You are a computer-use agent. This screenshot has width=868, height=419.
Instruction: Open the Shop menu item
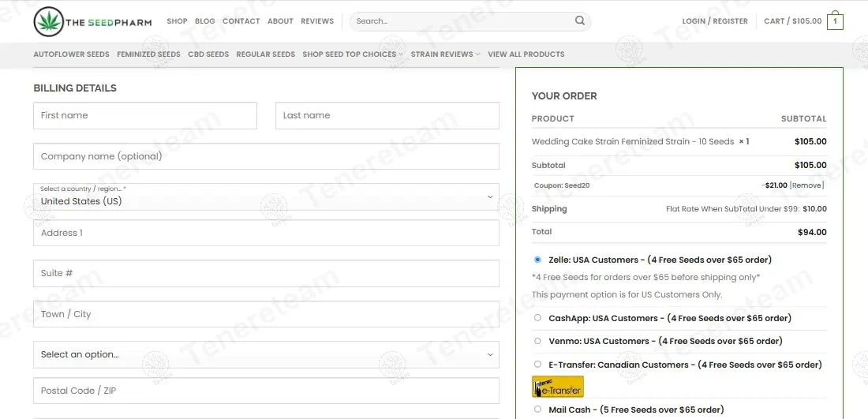177,21
